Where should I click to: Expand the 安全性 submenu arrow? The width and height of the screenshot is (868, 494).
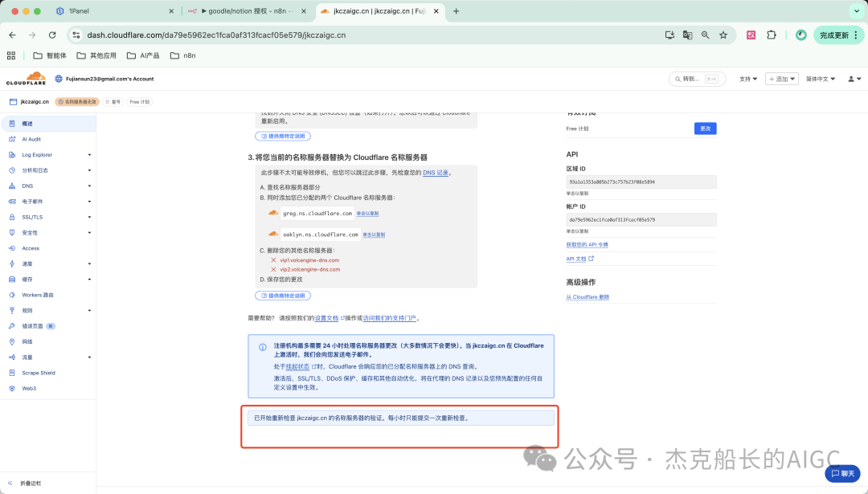(89, 232)
